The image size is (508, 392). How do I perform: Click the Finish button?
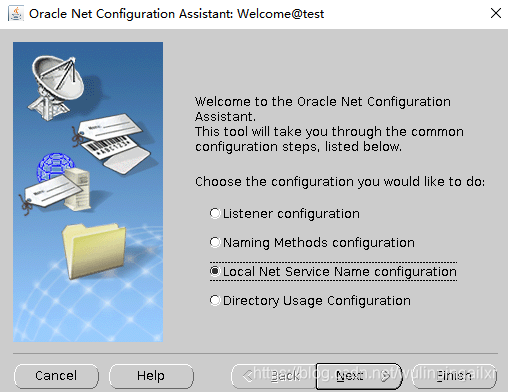click(x=454, y=376)
